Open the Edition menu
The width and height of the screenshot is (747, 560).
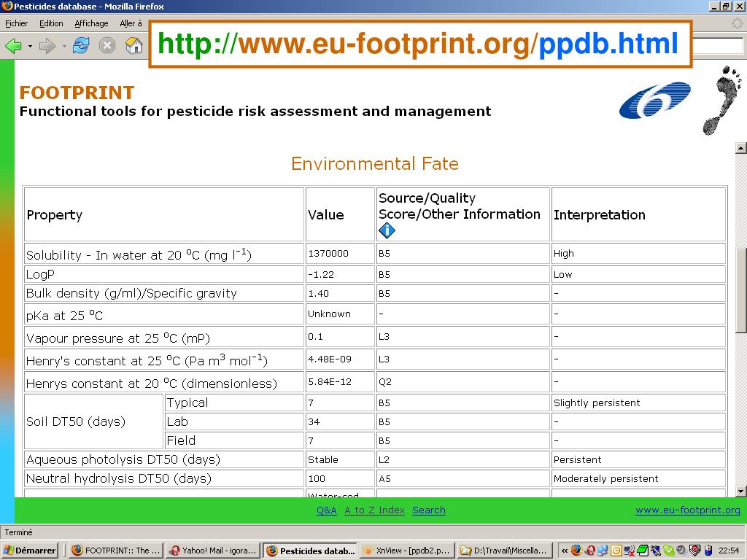(x=51, y=23)
